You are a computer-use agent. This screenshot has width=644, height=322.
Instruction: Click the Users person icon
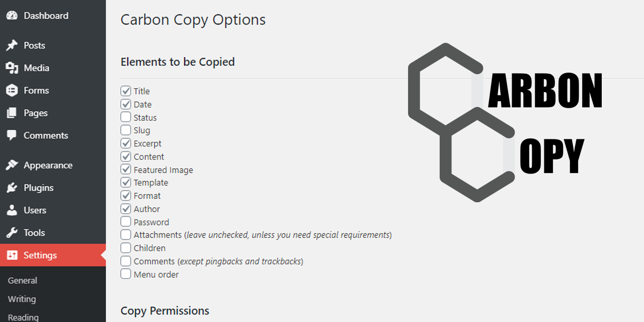point(12,210)
